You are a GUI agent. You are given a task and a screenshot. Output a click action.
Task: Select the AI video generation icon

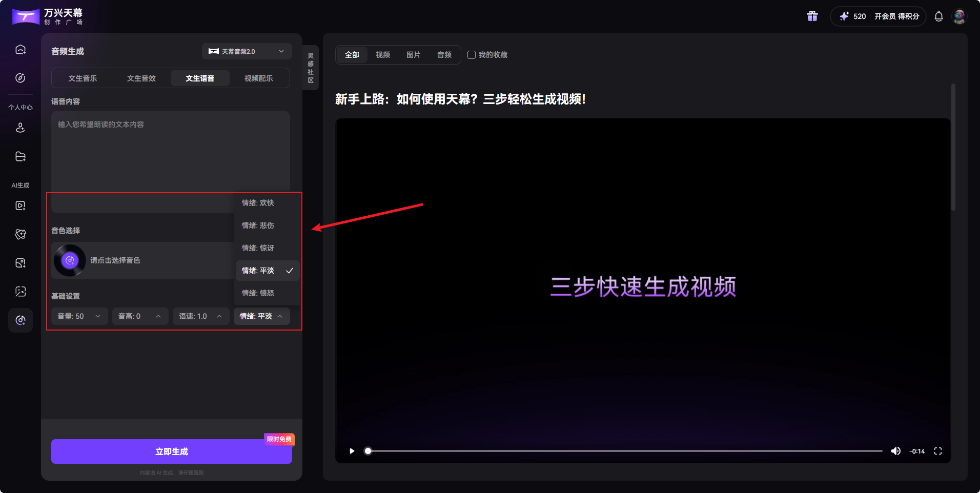(20, 206)
